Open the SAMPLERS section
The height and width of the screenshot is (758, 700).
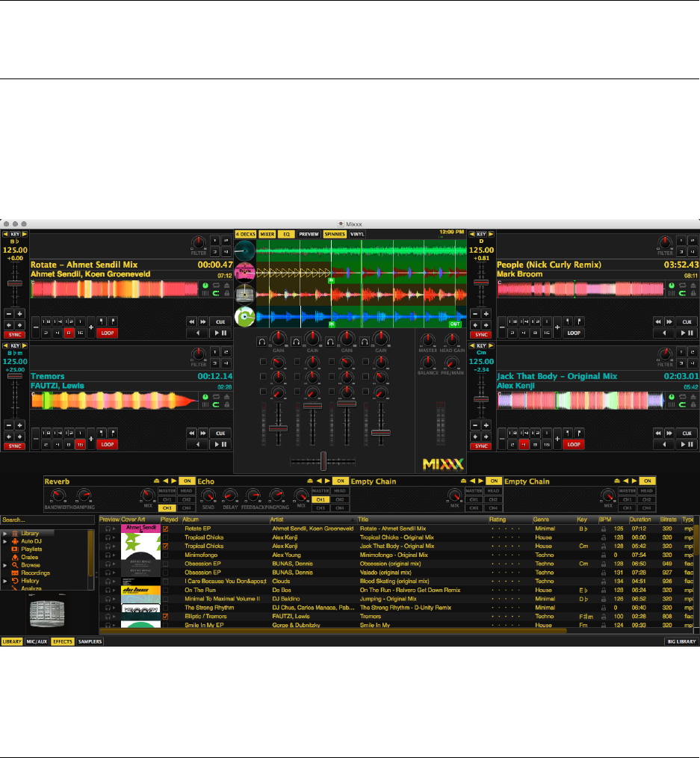pyautogui.click(x=90, y=642)
